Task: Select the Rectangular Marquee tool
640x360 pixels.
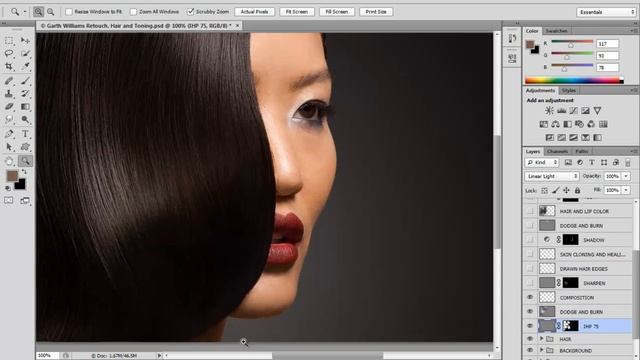Action: point(9,40)
